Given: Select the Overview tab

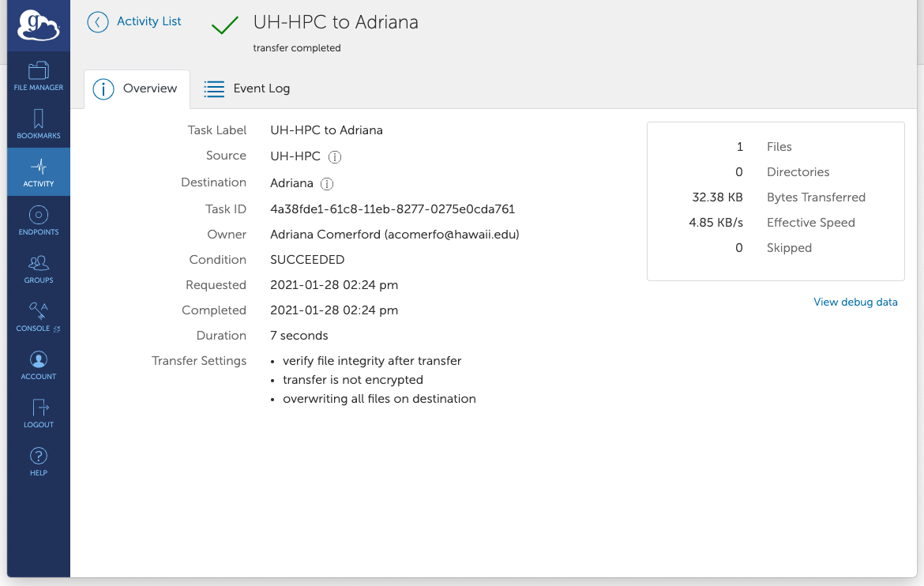Looking at the screenshot, I should coord(137,89).
